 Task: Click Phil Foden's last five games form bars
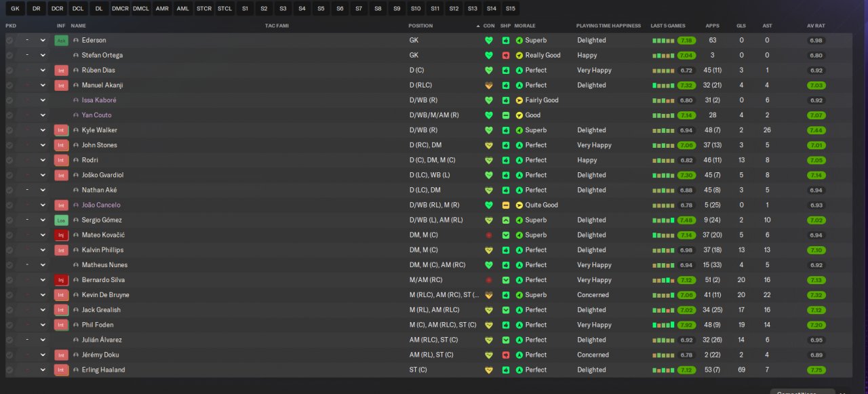tap(664, 325)
